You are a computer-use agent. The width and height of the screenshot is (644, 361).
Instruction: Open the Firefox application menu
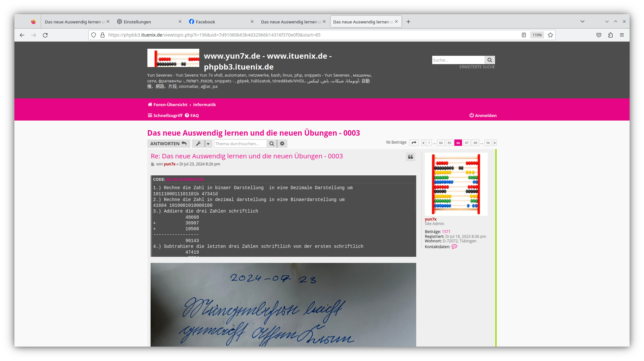(x=622, y=35)
